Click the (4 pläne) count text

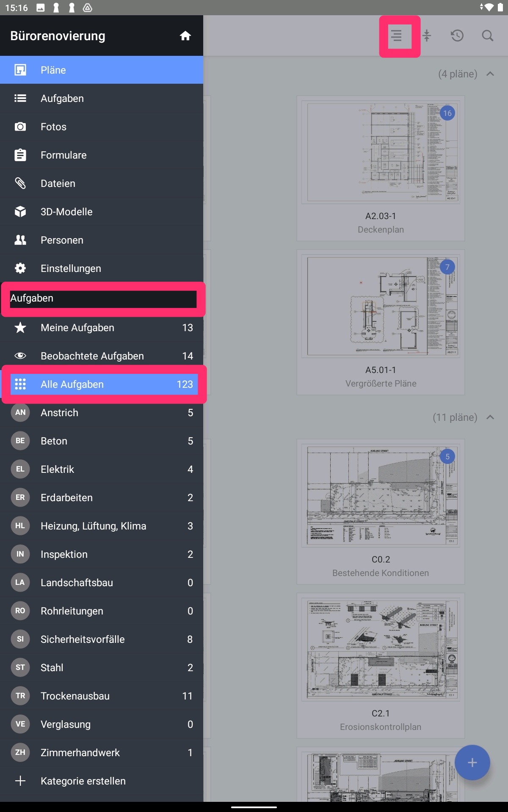[x=458, y=74]
